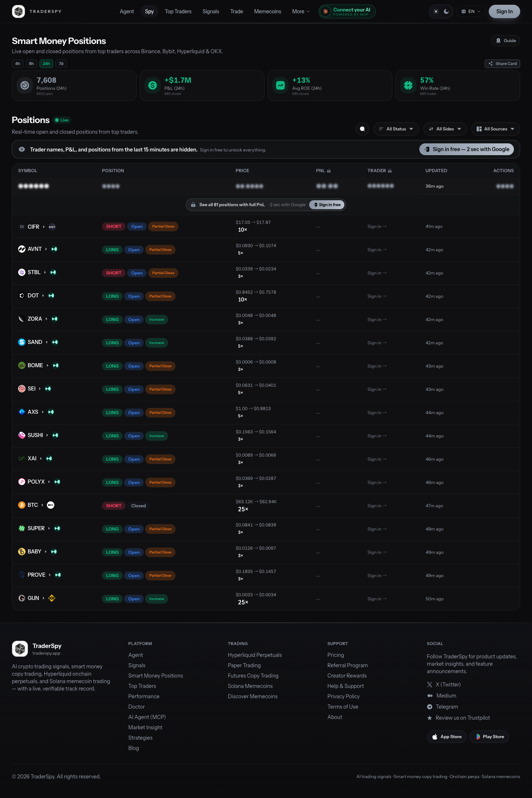This screenshot has width=532, height=798.
Task: Click the TraderSpy logo icon in header
Action: point(18,11)
